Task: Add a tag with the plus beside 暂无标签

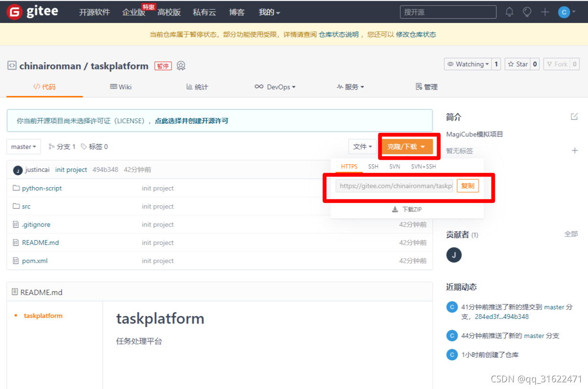Action: pos(575,150)
